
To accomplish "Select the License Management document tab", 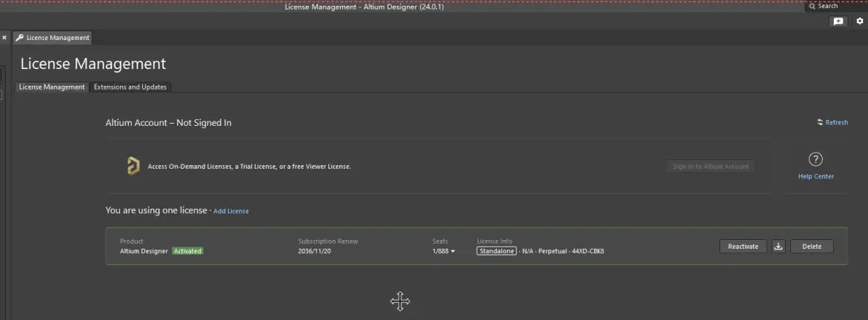I will pyautogui.click(x=52, y=38).
